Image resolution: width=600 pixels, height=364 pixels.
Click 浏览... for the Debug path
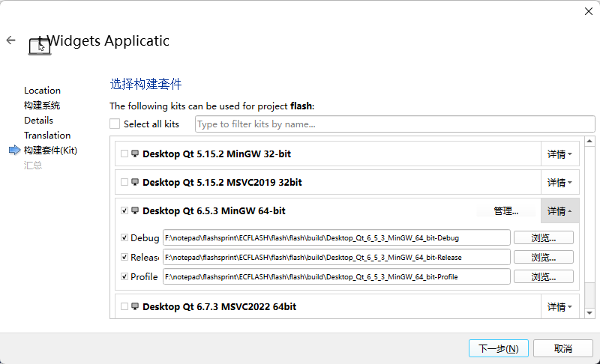tap(543, 237)
